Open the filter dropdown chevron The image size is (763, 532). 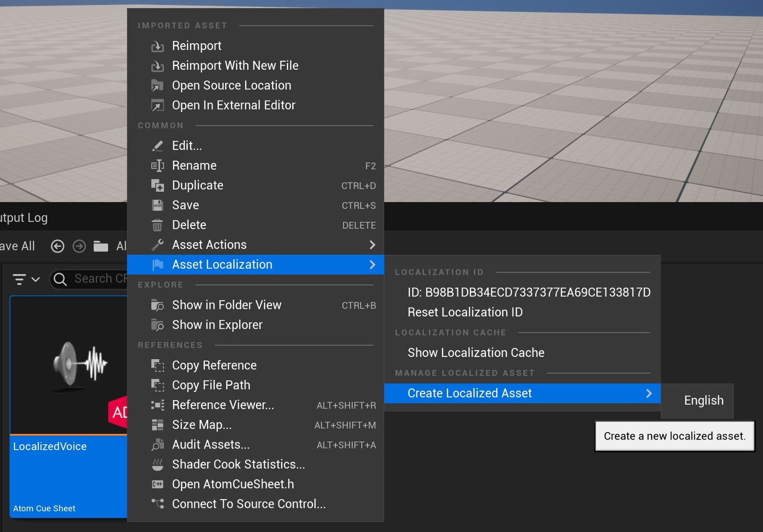coord(35,279)
